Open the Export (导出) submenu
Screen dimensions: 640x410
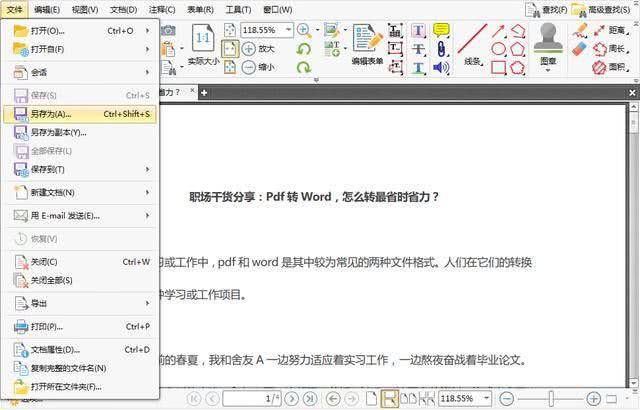40,303
